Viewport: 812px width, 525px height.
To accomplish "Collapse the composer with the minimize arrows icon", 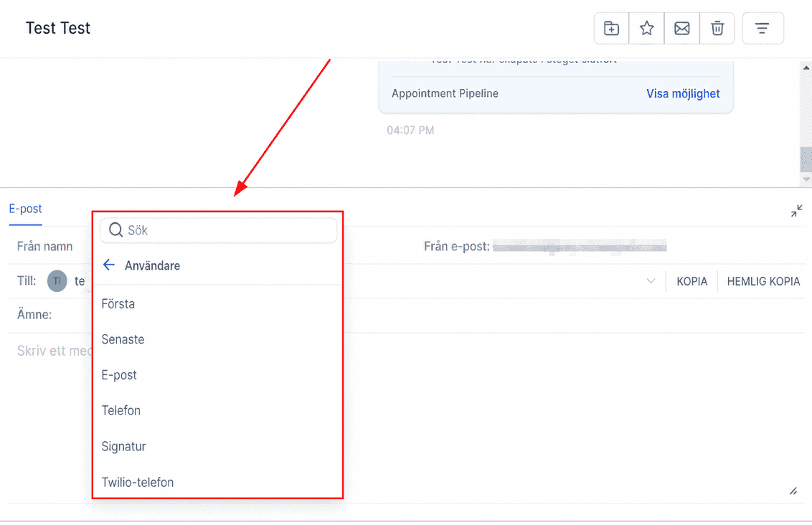I will click(796, 211).
